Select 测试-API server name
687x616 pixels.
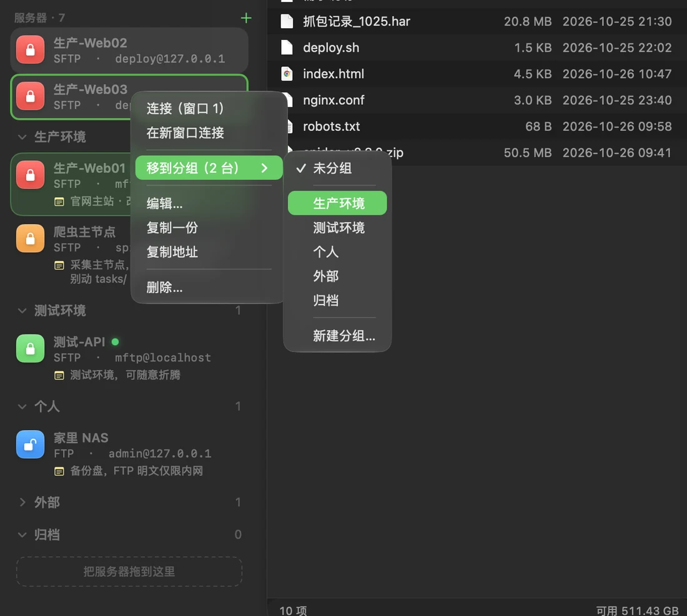79,341
